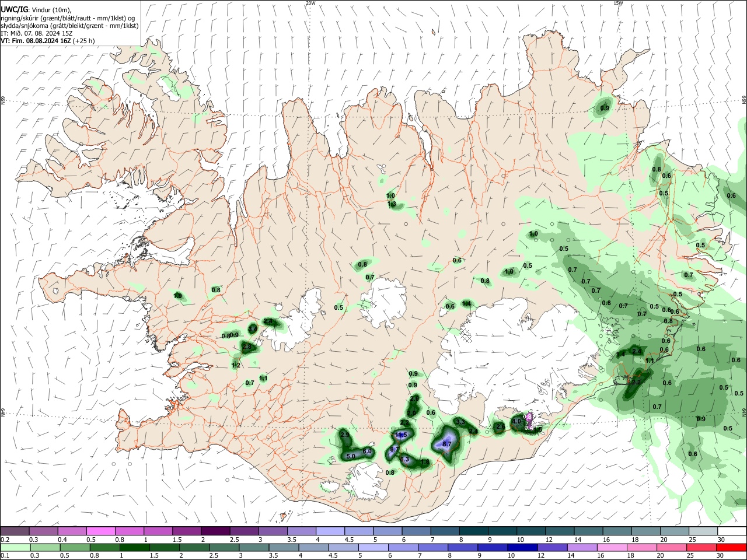Click the 3.3 precipitation value on map
The width and height of the screenshot is (747, 560).
click(460, 422)
